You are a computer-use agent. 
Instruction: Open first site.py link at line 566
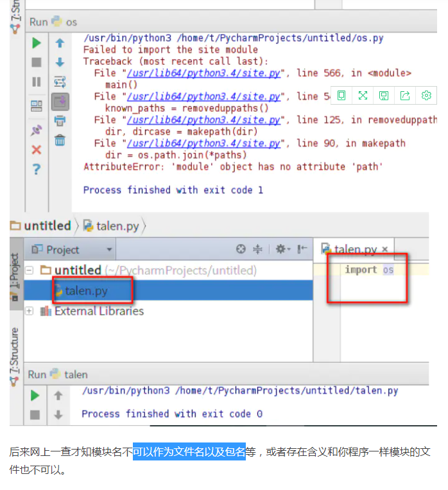point(203,73)
